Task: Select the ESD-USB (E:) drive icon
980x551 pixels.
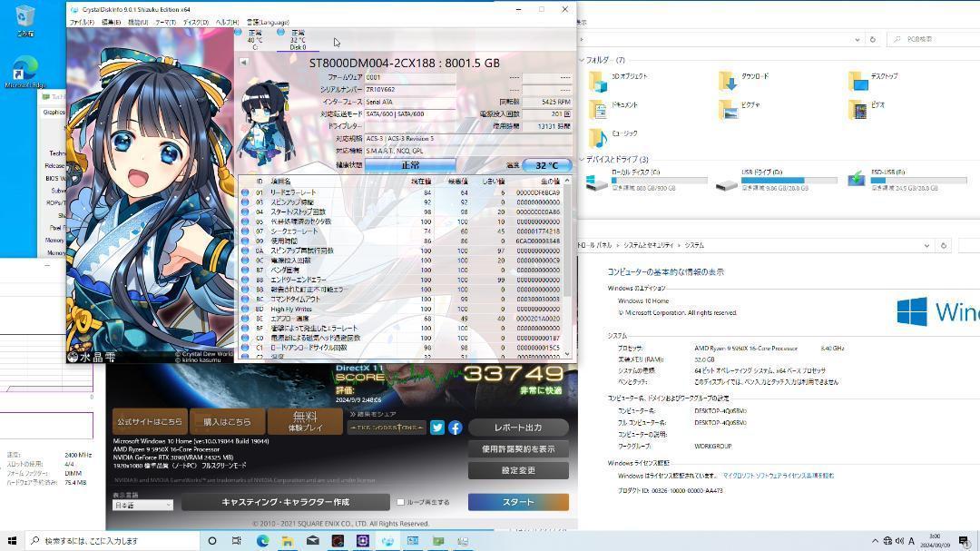Action: (857, 180)
